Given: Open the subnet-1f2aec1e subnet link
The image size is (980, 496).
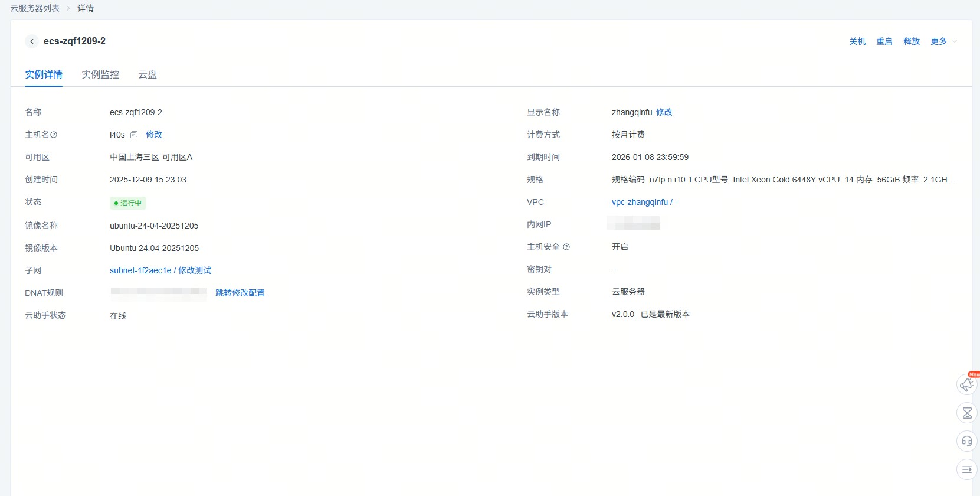Looking at the screenshot, I should pyautogui.click(x=140, y=270).
